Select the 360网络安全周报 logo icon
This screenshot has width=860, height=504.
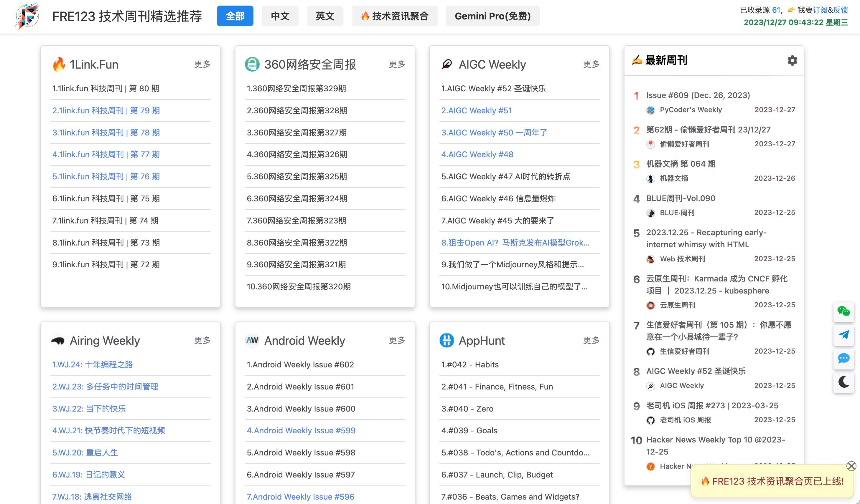(252, 64)
